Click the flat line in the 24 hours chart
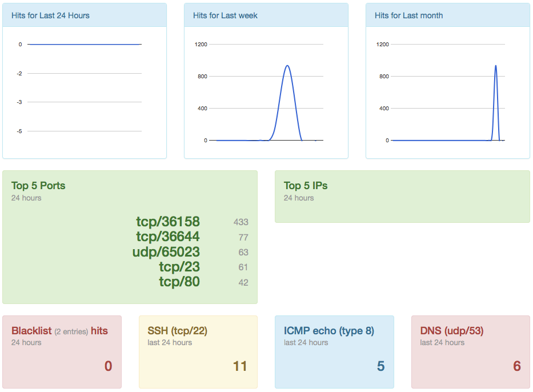 (x=85, y=44)
